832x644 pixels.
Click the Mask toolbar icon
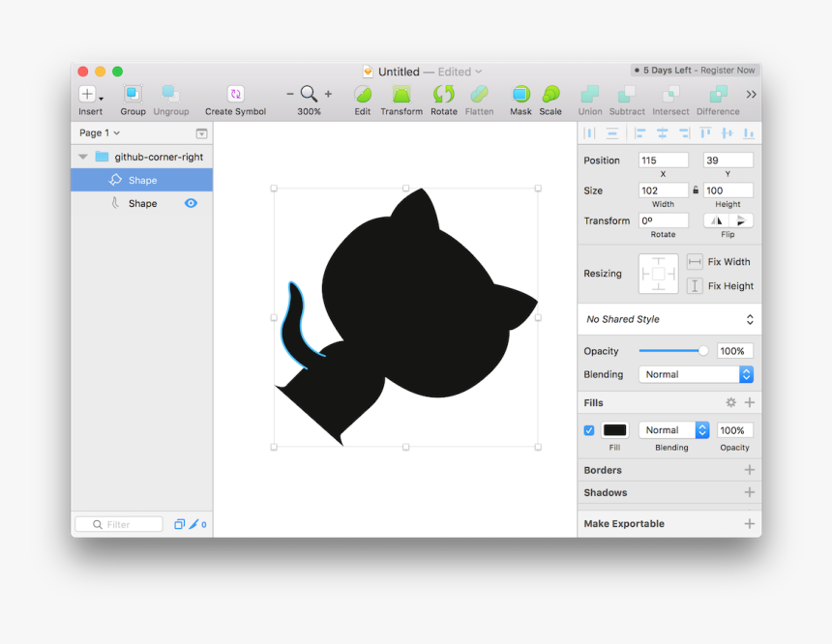pyautogui.click(x=520, y=94)
